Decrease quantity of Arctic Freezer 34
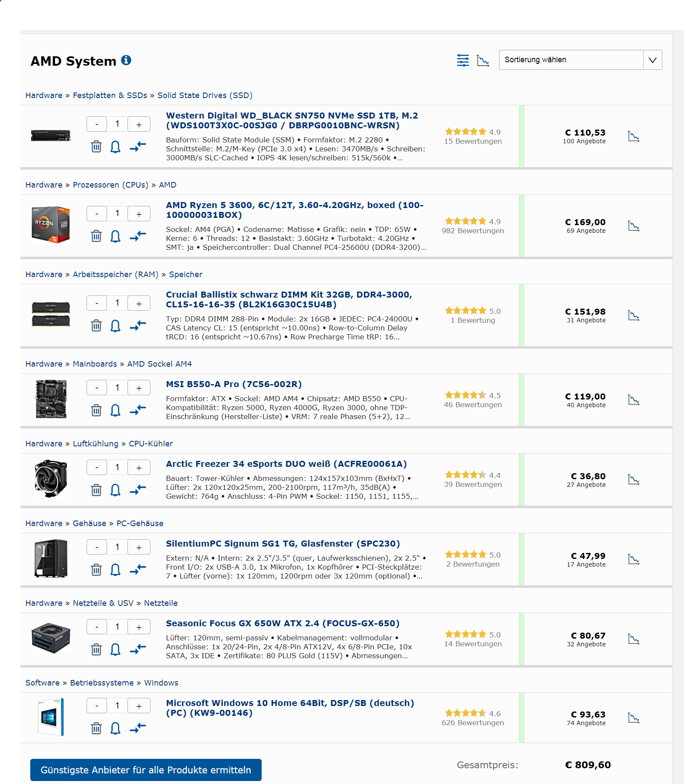 97,467
